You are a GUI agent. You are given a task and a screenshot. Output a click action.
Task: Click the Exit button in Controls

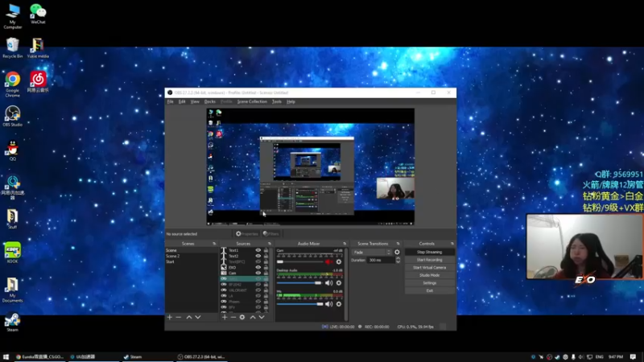(x=430, y=290)
